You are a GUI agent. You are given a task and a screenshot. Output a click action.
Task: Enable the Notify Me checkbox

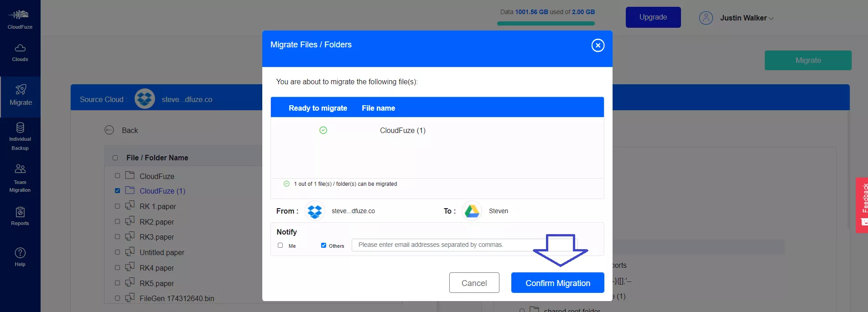(x=280, y=245)
